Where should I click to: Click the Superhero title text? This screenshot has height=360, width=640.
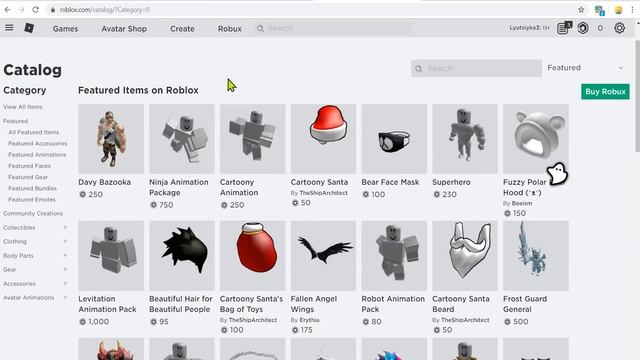(451, 182)
